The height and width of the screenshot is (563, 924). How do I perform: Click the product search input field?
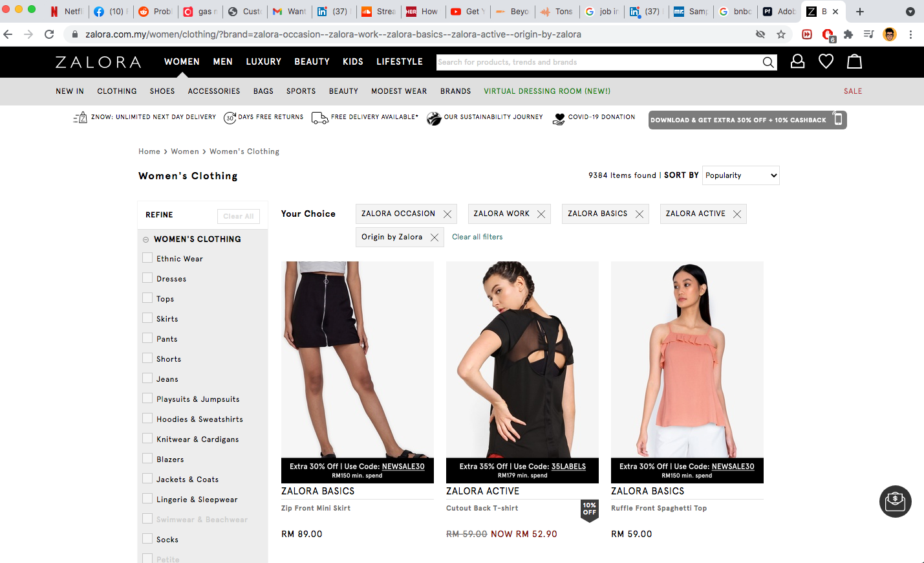pyautogui.click(x=599, y=62)
